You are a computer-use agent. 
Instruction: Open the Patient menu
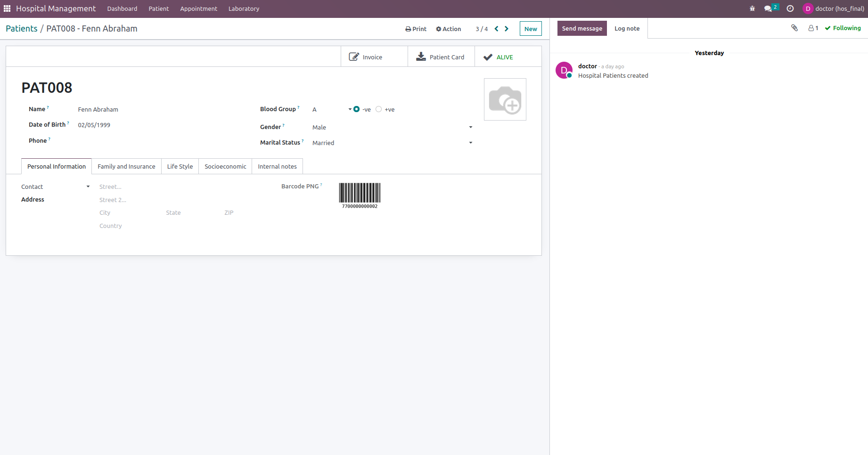pyautogui.click(x=159, y=8)
